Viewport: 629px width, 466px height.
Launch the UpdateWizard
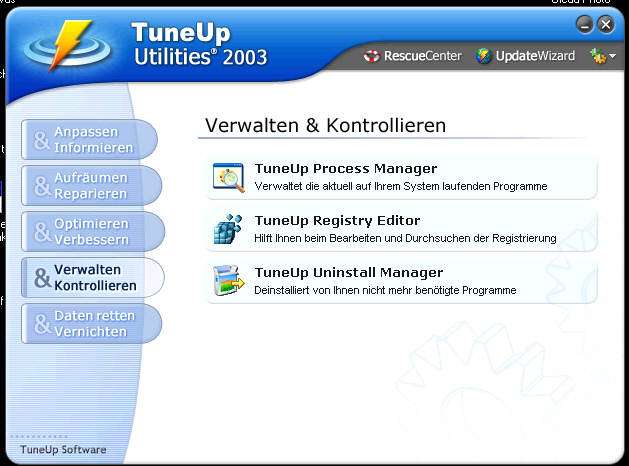point(535,56)
